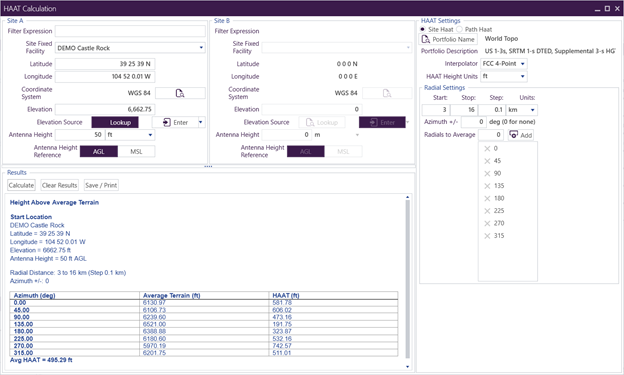Open Site A Enter button dropdown arrow
The width and height of the screenshot is (624, 375).
pos(201,122)
